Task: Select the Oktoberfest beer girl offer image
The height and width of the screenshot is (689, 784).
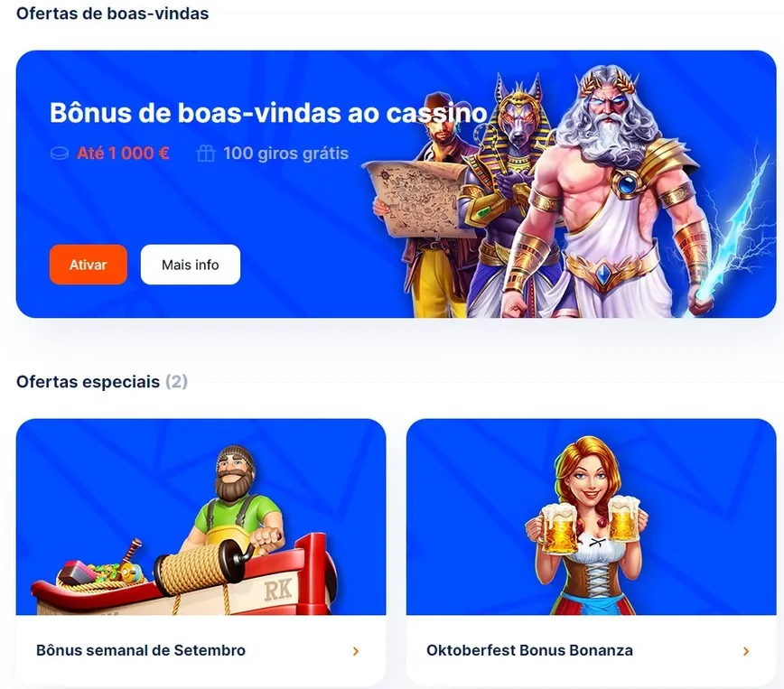Action: point(591,517)
